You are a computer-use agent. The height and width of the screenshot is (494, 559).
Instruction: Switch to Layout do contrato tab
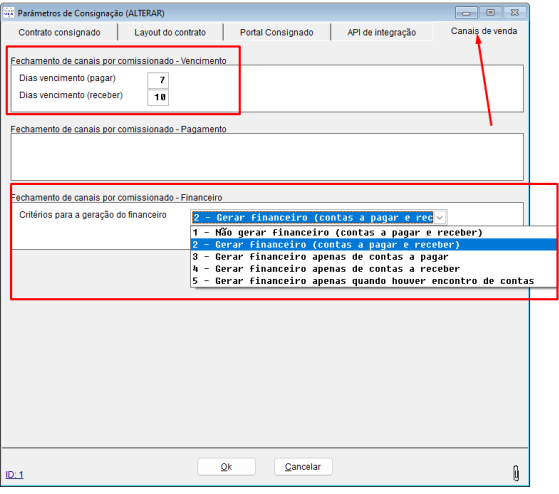click(x=170, y=32)
